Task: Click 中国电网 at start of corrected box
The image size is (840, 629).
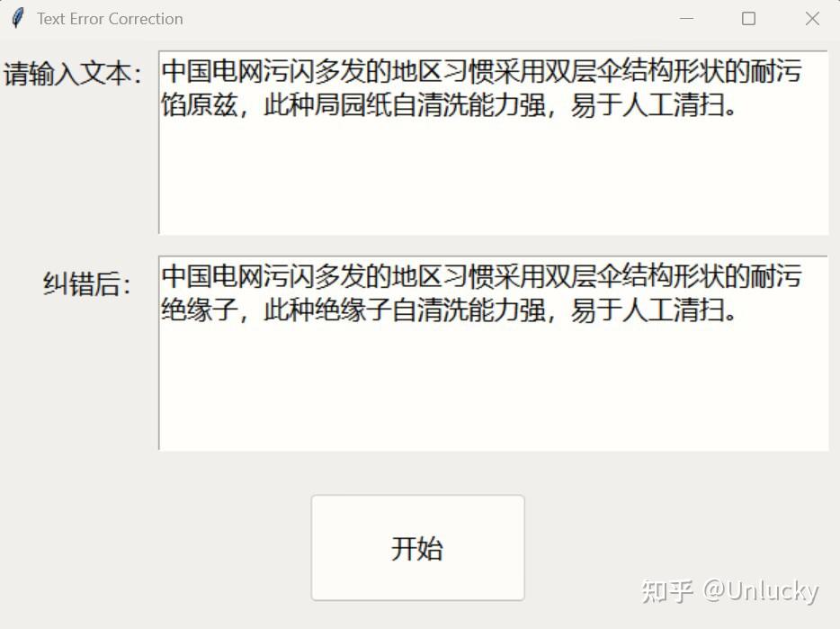Action: (x=212, y=276)
